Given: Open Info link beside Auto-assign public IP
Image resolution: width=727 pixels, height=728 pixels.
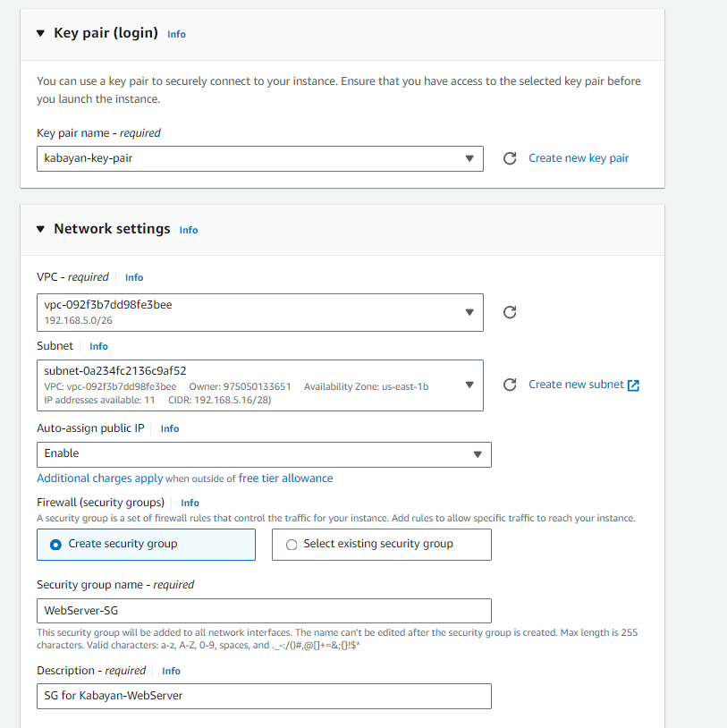Looking at the screenshot, I should click(169, 429).
